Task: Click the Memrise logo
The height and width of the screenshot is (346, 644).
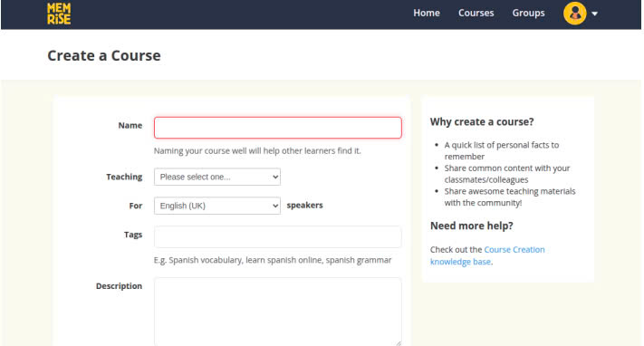Action: (59, 14)
